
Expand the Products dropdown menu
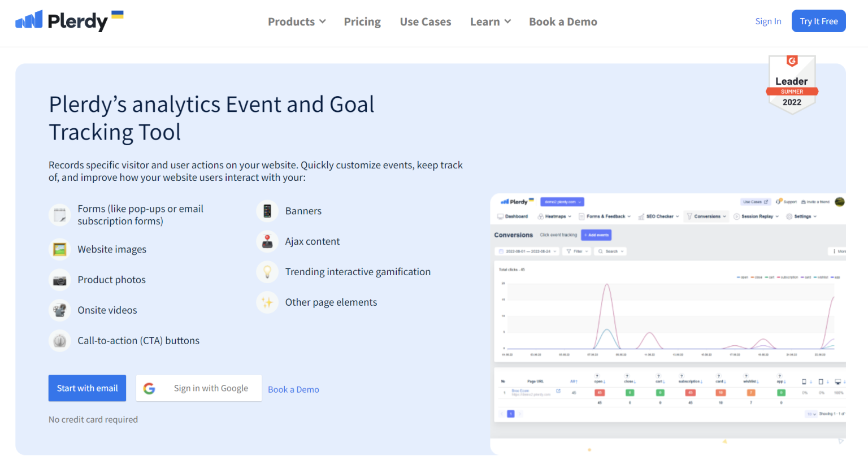pyautogui.click(x=296, y=21)
